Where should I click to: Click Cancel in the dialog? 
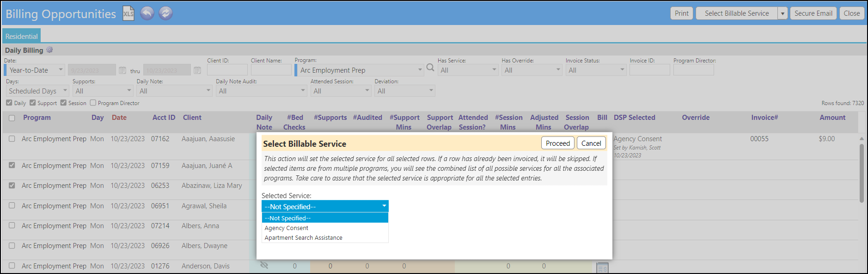(591, 143)
